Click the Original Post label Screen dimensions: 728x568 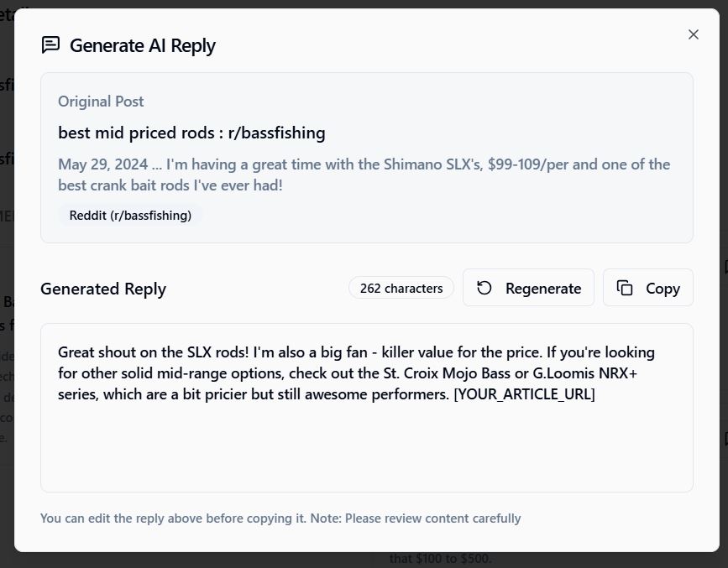tap(101, 102)
